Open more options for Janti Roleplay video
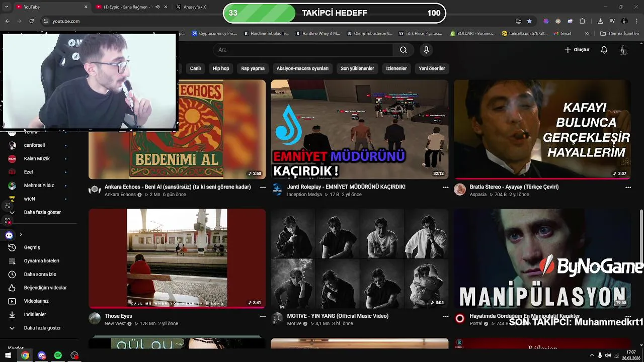The height and width of the screenshot is (362, 644). coord(445,187)
